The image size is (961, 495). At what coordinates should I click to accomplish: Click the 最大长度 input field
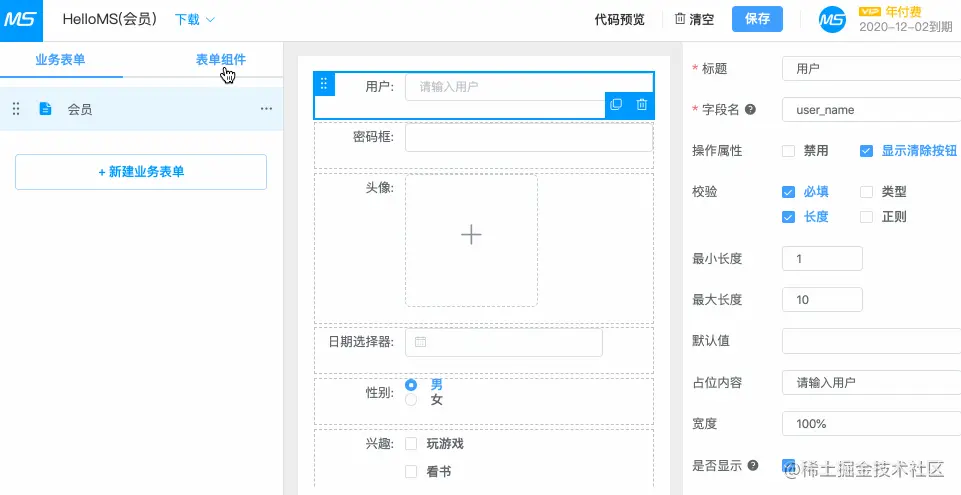[x=822, y=300]
